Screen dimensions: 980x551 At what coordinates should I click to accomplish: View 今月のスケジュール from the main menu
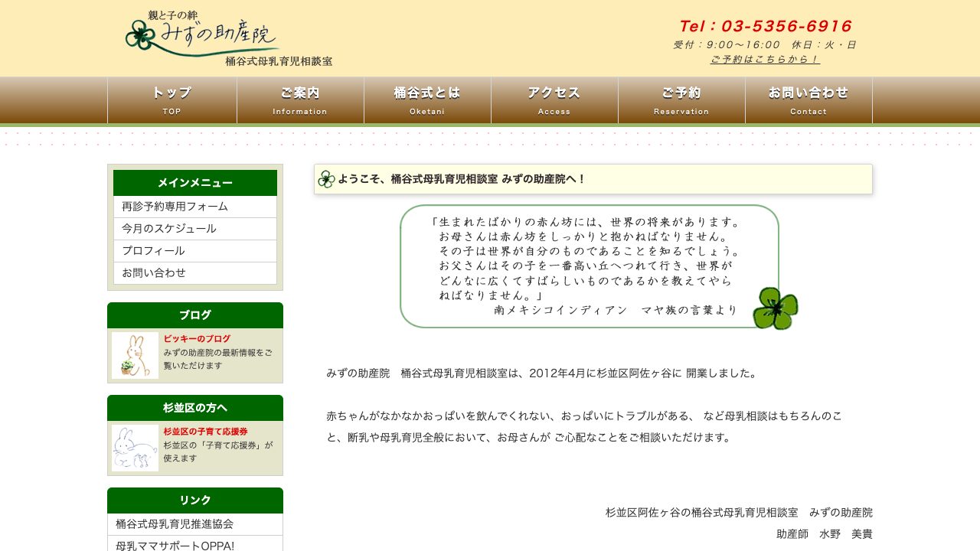(167, 228)
